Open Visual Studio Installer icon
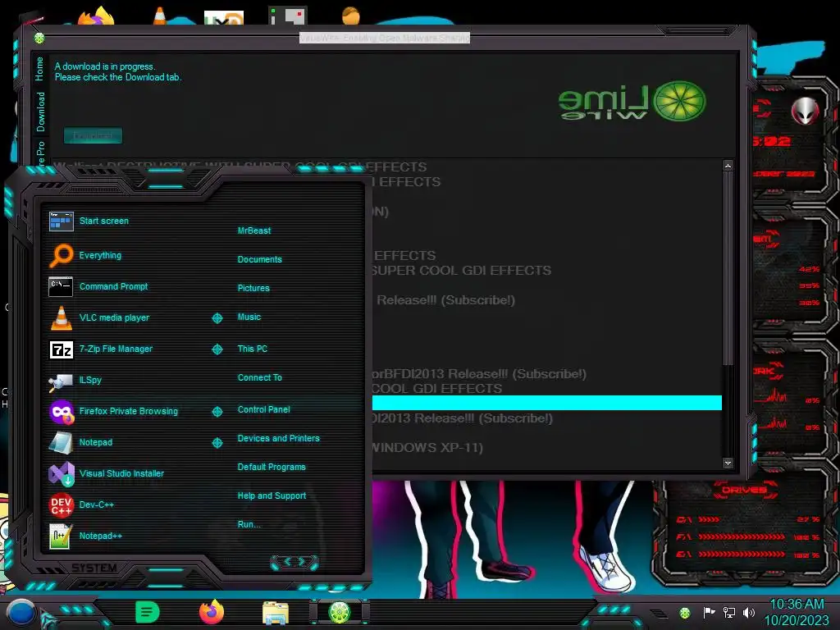Viewport: 840px width, 630px height. pos(61,473)
